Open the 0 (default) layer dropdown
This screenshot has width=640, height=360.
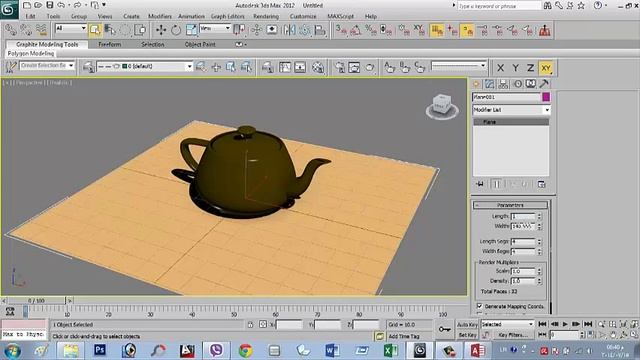coord(144,67)
